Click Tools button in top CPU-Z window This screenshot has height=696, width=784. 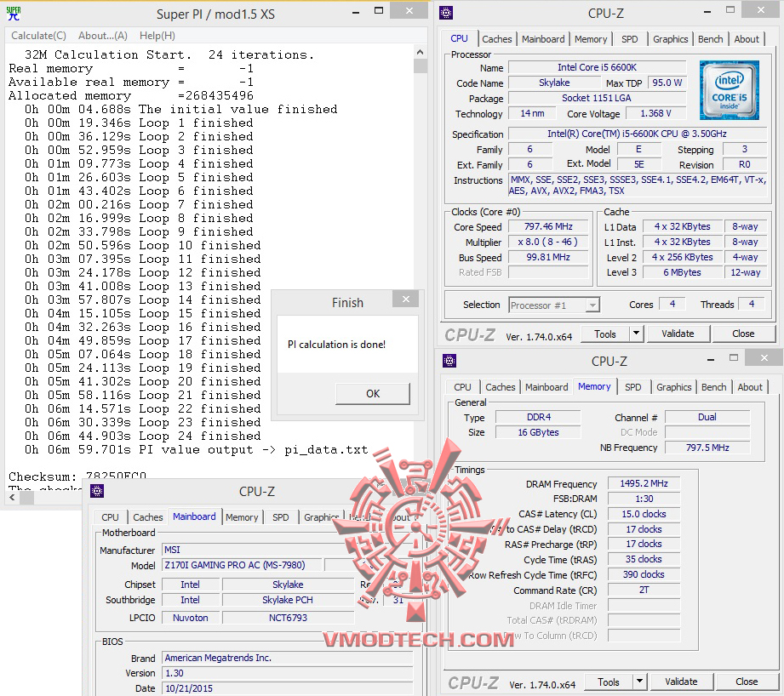pos(605,334)
